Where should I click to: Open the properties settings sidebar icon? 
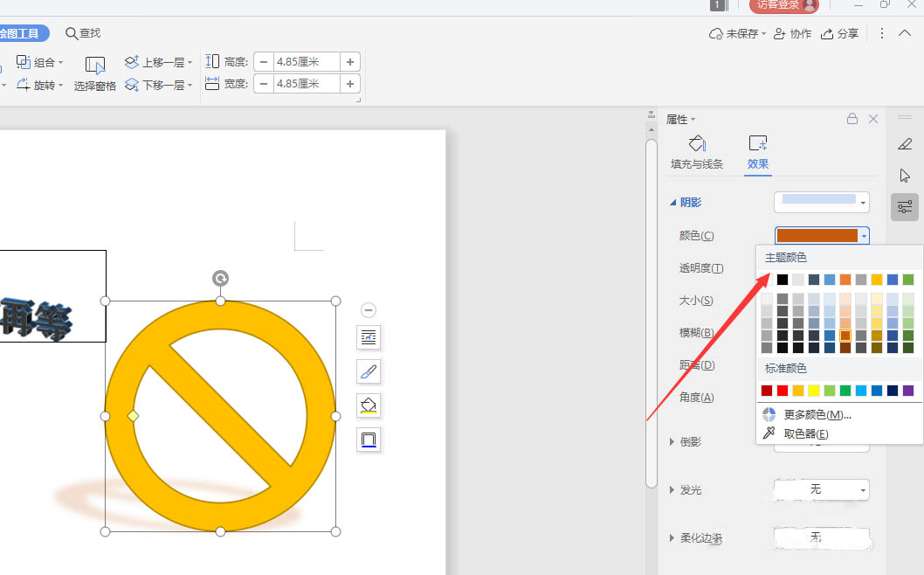click(905, 206)
